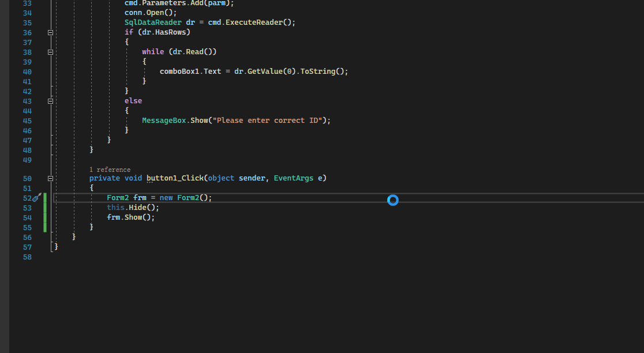Click line number 58 in the gutter
644x353 pixels.
coord(27,257)
